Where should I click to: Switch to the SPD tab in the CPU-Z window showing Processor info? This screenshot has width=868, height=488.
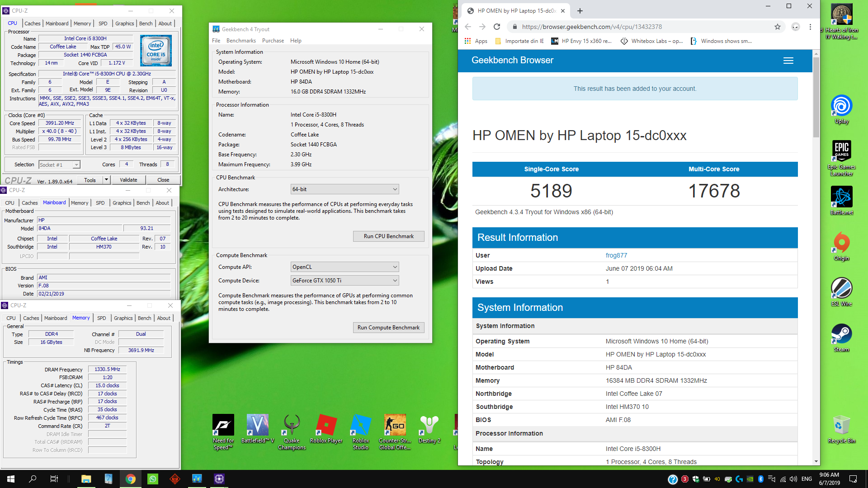pos(103,23)
